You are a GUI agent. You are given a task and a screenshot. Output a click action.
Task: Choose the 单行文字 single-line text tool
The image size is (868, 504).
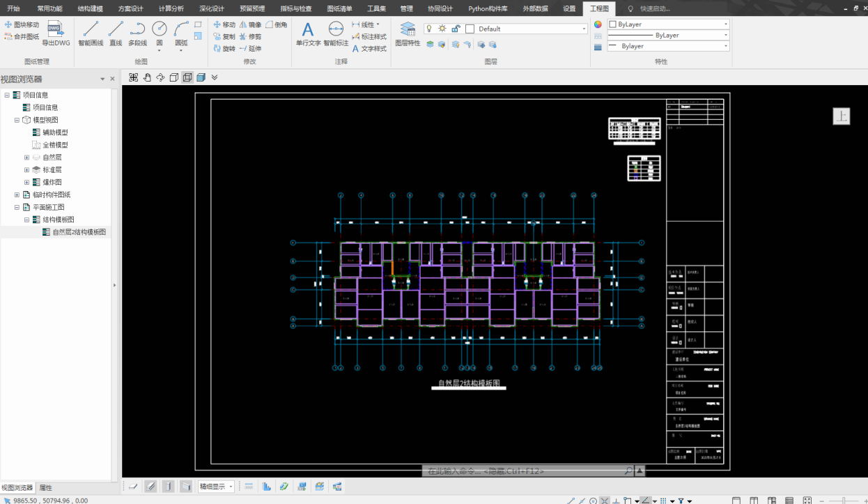click(x=308, y=33)
